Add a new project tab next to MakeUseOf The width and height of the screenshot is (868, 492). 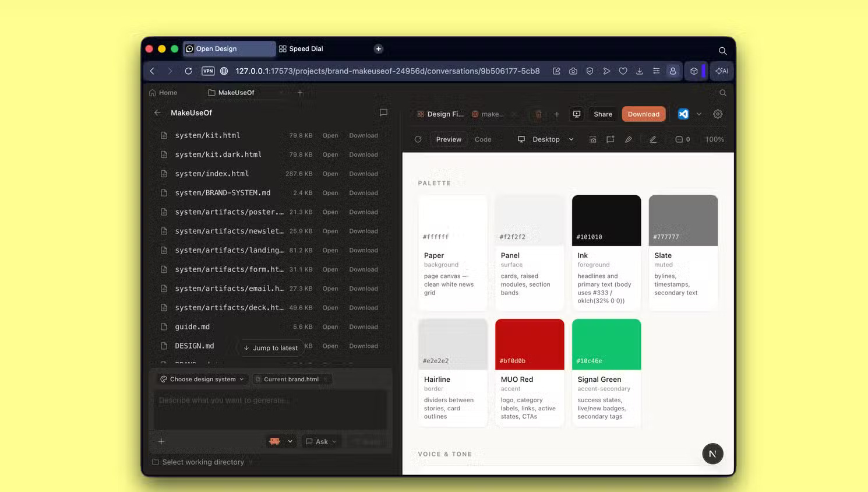point(300,93)
